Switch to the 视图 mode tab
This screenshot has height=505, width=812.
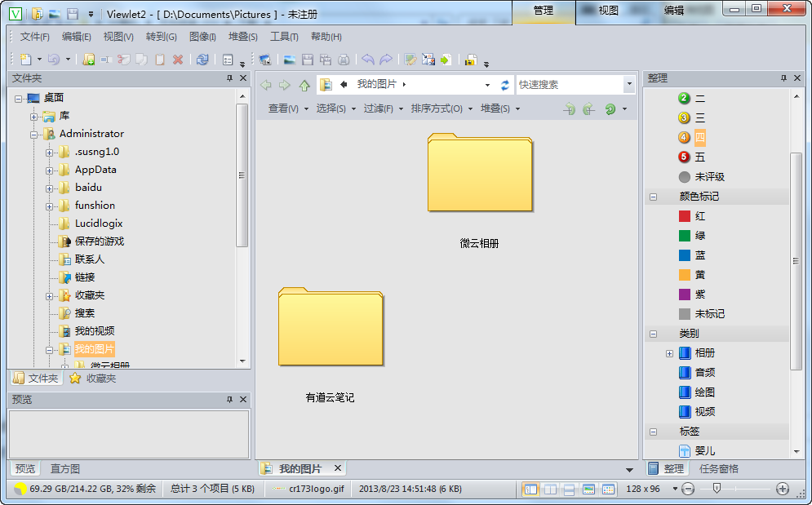(x=608, y=11)
